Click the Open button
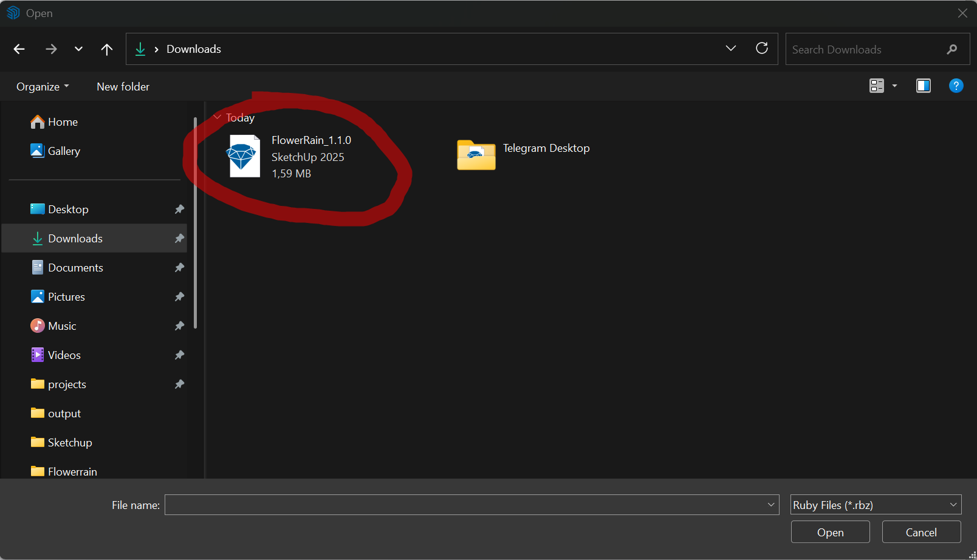 830,532
